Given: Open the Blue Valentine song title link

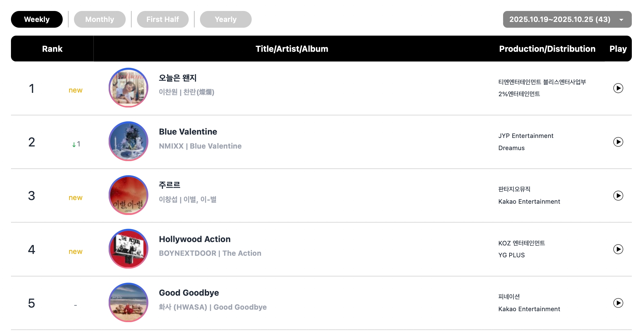Looking at the screenshot, I should [188, 132].
